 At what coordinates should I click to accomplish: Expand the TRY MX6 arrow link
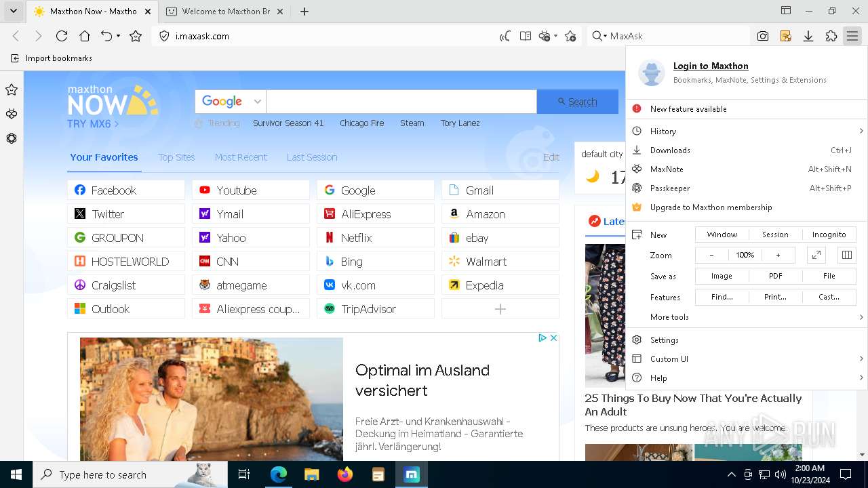[x=93, y=124]
